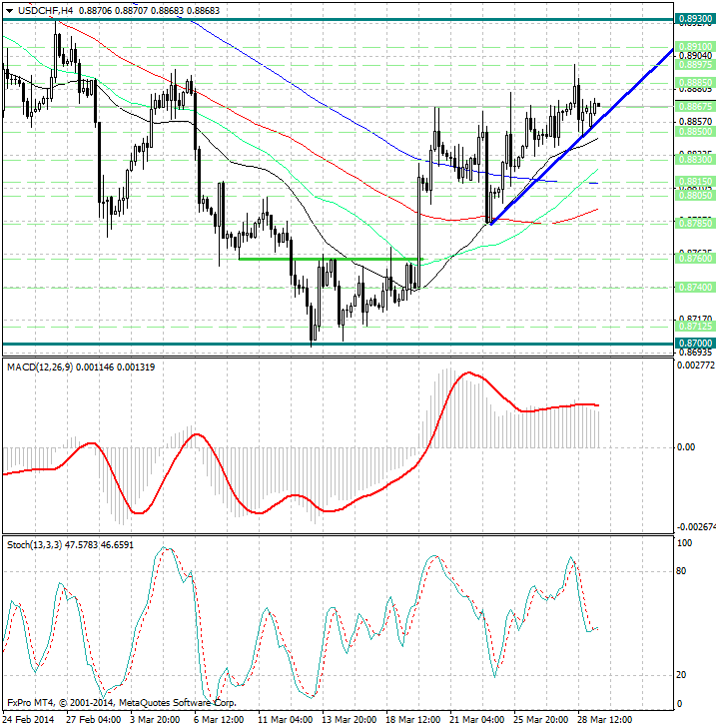Click the 11 Mar 04:00 time label

(x=285, y=720)
